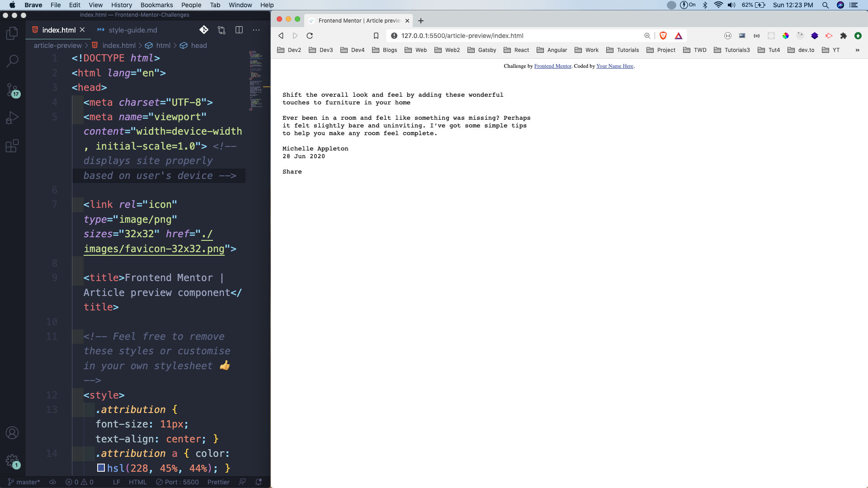Screen dimensions: 868x488
Task: Click the feedback icon in status bar
Action: click(242, 482)
